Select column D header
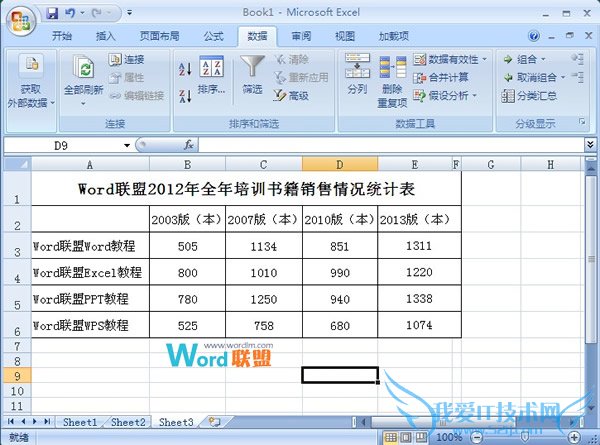600x445 pixels. (x=340, y=165)
